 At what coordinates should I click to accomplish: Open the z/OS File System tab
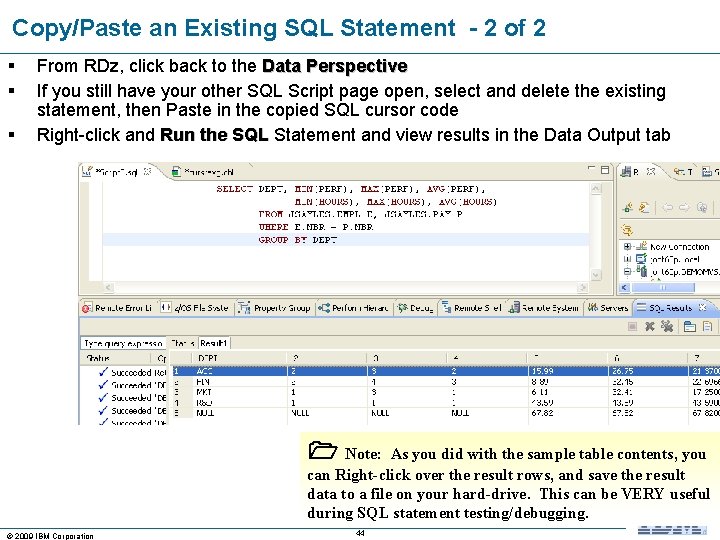coord(195,308)
